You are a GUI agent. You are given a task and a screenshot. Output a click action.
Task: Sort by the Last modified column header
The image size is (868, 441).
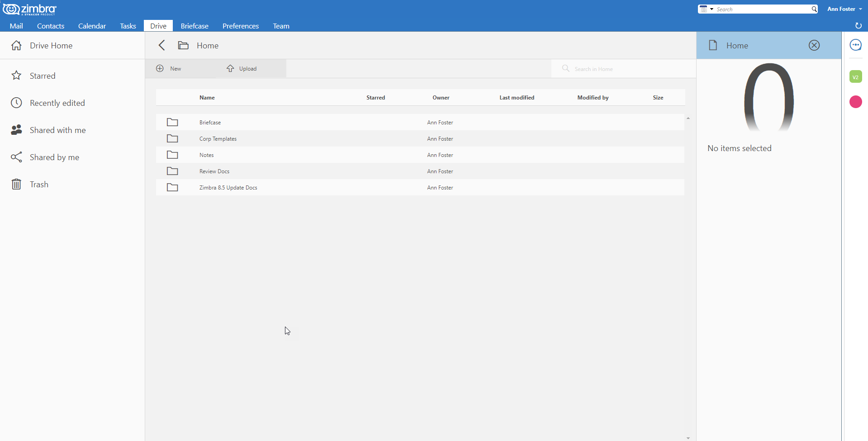[517, 98]
